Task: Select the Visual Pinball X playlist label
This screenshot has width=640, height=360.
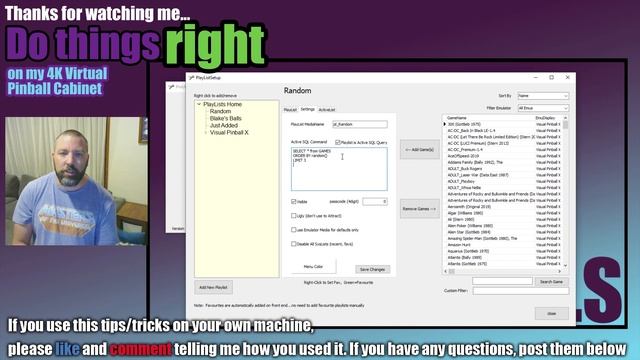Action: (x=229, y=133)
